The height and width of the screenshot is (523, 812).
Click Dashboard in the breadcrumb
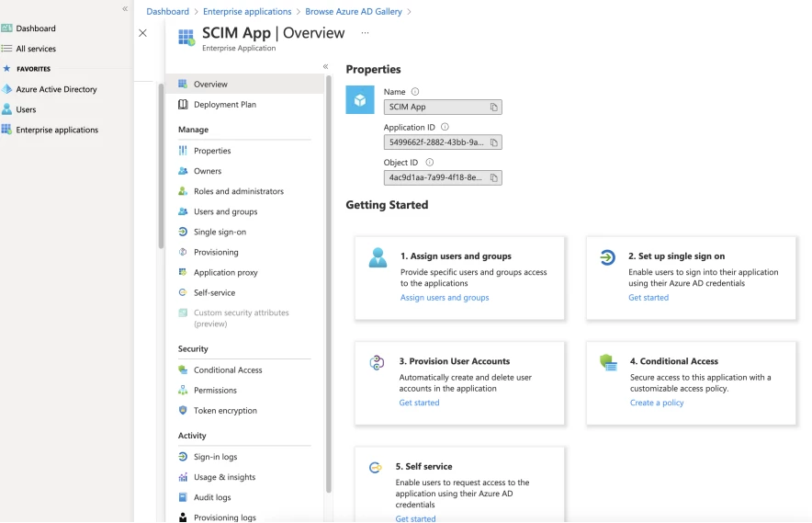pyautogui.click(x=167, y=11)
